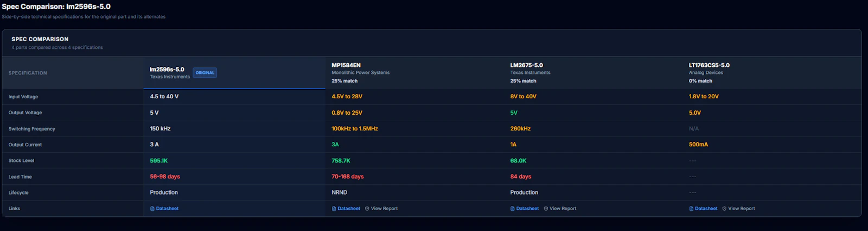Image resolution: width=868 pixels, height=231 pixels.
Task: Click the 1A output current value
Action: pyautogui.click(x=513, y=145)
